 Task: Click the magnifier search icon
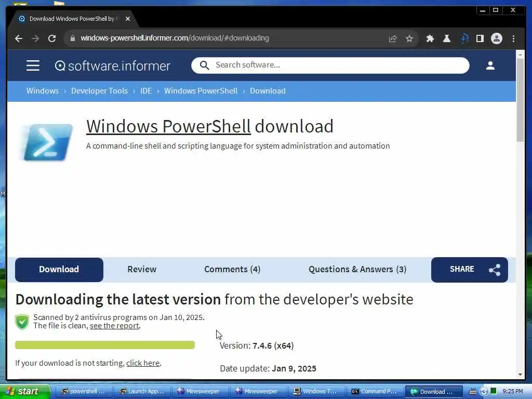point(204,65)
